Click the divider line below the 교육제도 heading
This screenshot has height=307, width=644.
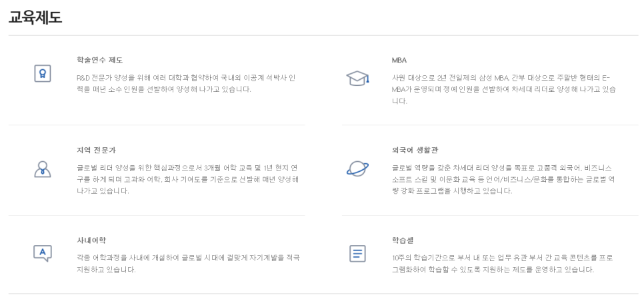(322, 35)
